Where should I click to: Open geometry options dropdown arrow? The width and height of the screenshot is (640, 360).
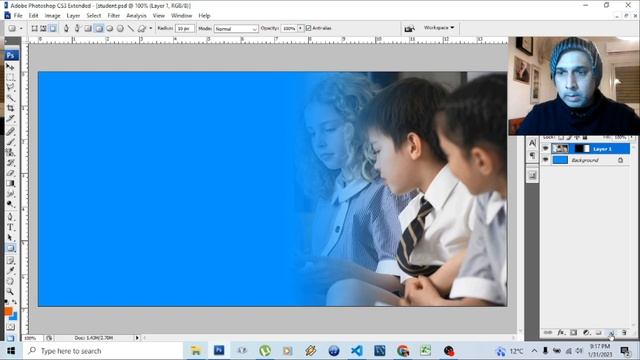click(x=151, y=28)
